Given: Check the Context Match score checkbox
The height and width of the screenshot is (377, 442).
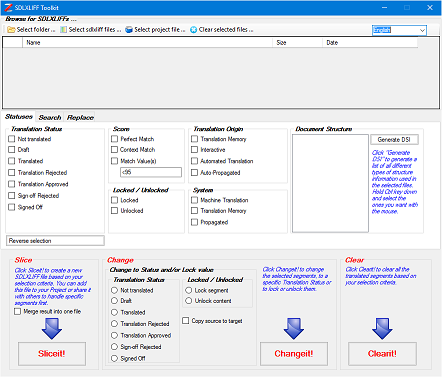Looking at the screenshot, I should pyautogui.click(x=114, y=149).
